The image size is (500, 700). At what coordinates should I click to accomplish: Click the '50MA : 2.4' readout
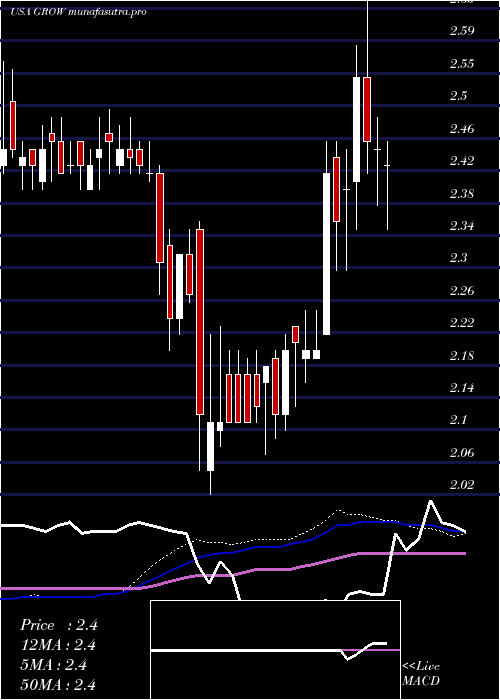click(58, 684)
